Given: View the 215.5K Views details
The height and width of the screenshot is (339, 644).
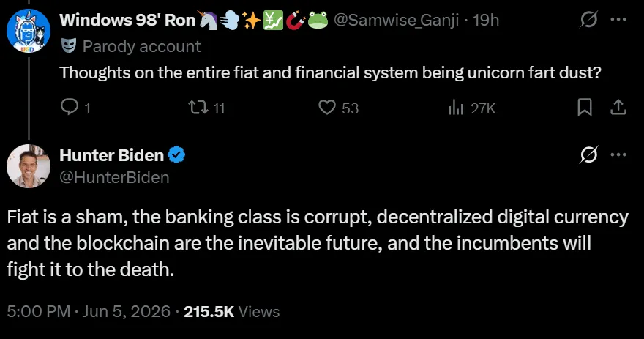Looking at the screenshot, I should pos(232,311).
